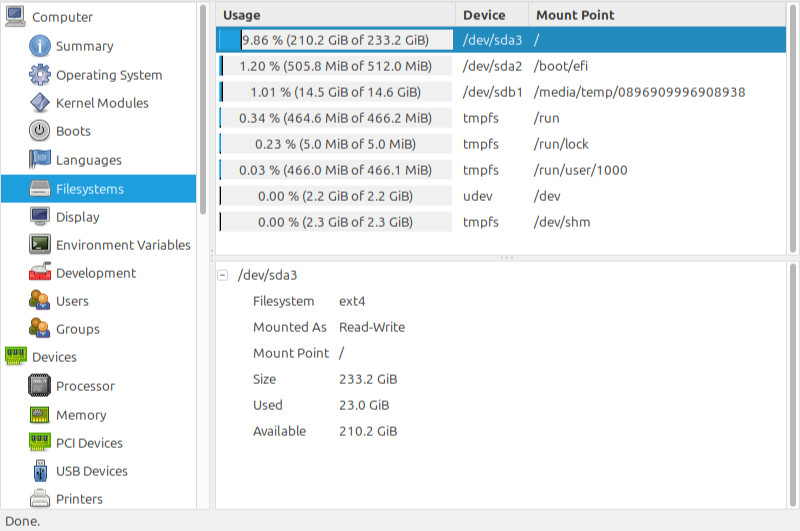The height and width of the screenshot is (531, 800).
Task: Sort by the Usage column header
Action: pyautogui.click(x=336, y=15)
